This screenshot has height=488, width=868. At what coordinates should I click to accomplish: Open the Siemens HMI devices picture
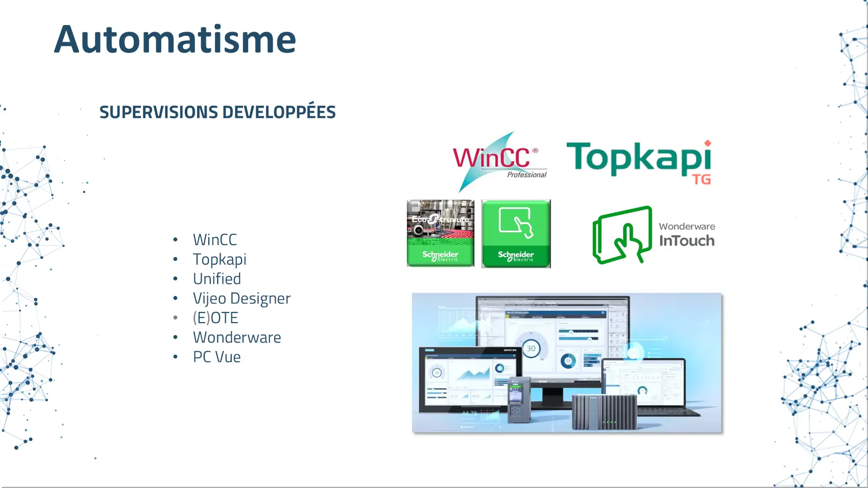(567, 363)
